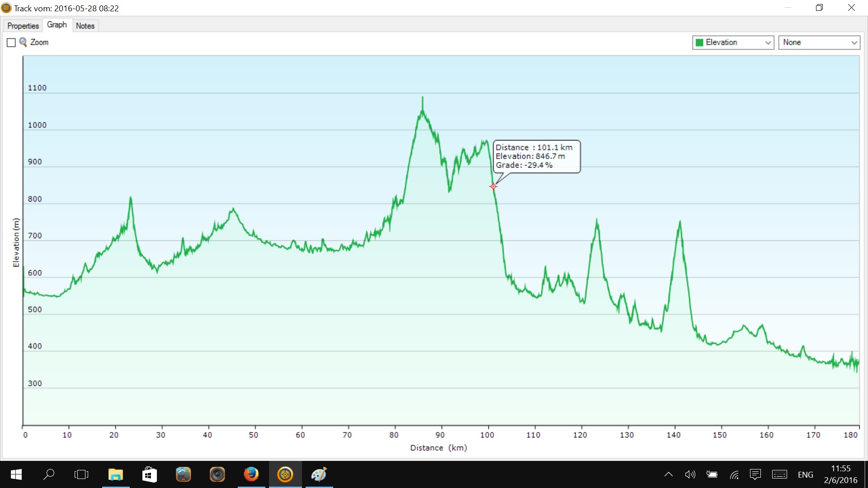Show hidden system tray icons chevron
Viewport: 868px width, 488px height.
pyautogui.click(x=669, y=474)
